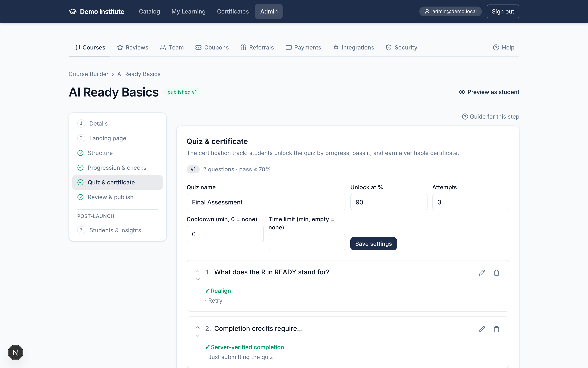Click the Course Builder breadcrumb link
Screen dimensions: 588x368
(88, 74)
